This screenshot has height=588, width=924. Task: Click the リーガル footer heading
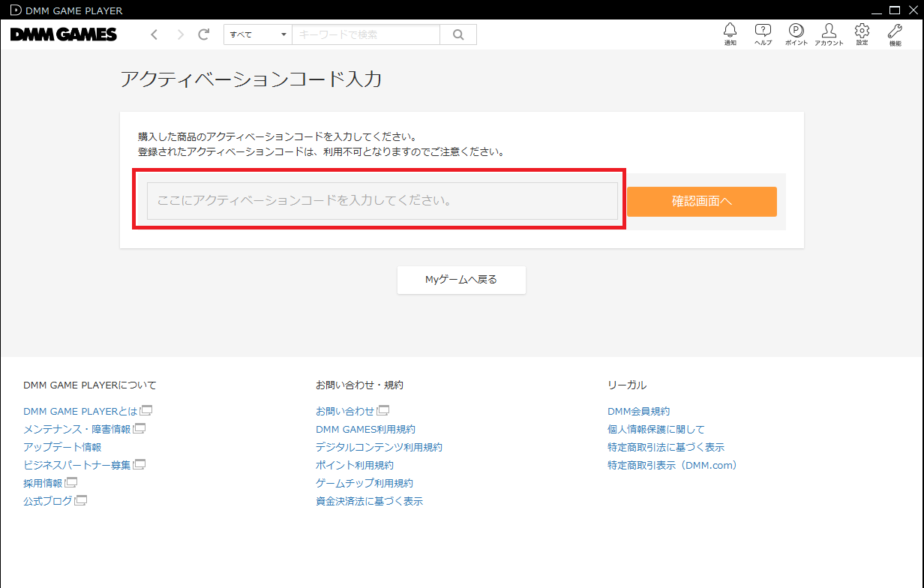(x=627, y=385)
